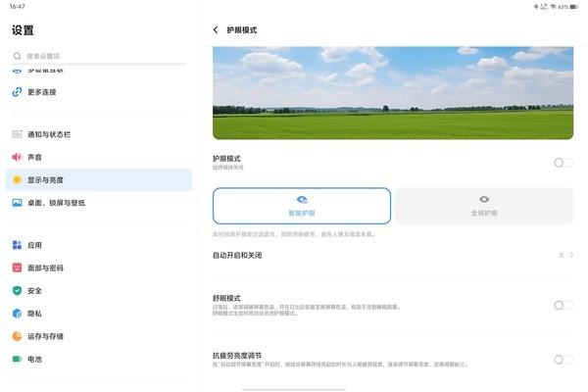588x392 pixels.
Task: Click the 运存与存储 pie icon
Action: point(17,336)
